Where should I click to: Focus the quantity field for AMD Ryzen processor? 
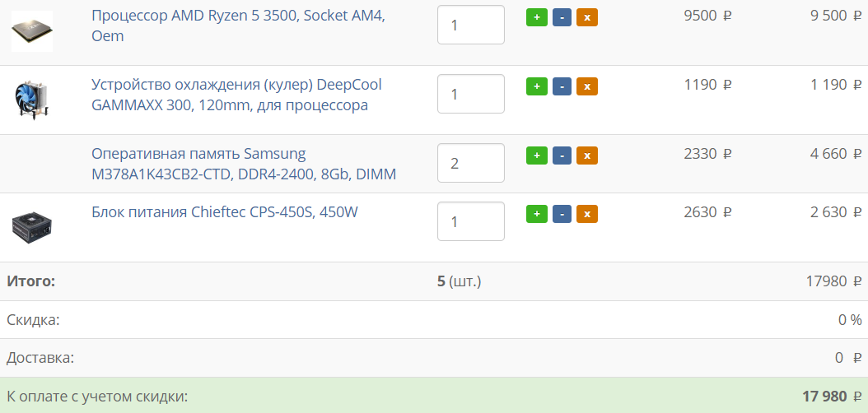471,25
